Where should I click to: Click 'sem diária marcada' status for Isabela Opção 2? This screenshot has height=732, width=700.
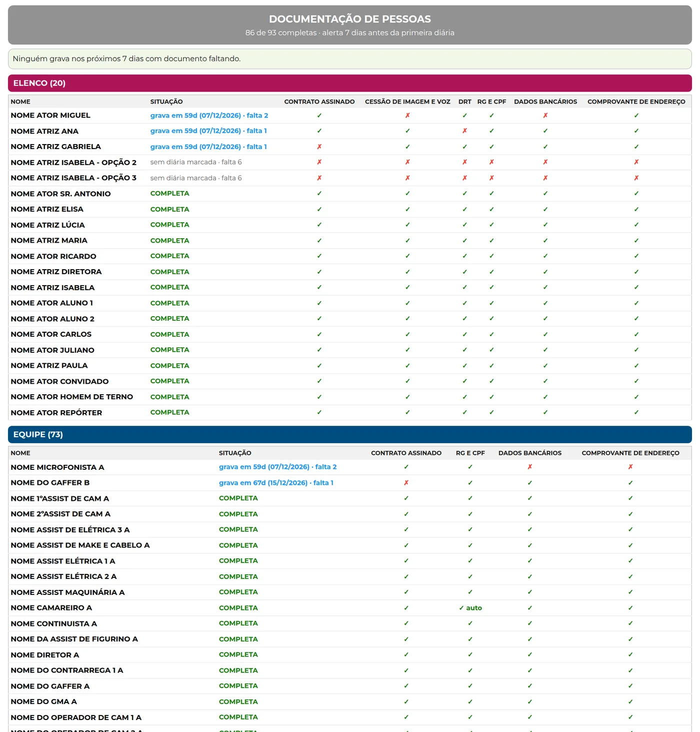click(x=196, y=162)
